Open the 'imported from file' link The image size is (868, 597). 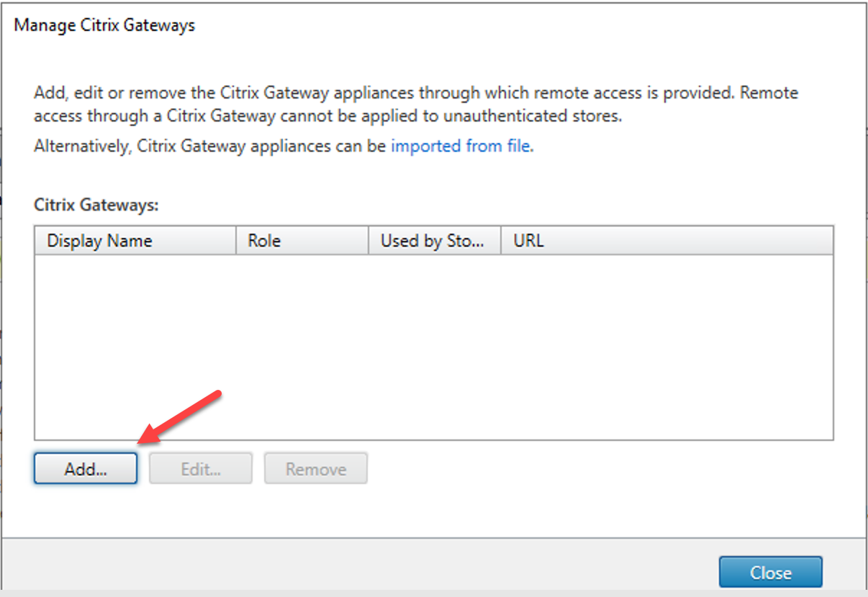click(460, 147)
